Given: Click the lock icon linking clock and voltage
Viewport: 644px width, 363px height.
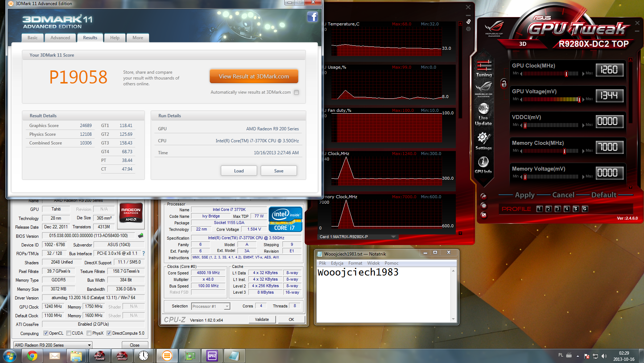Looking at the screenshot, I should [504, 83].
